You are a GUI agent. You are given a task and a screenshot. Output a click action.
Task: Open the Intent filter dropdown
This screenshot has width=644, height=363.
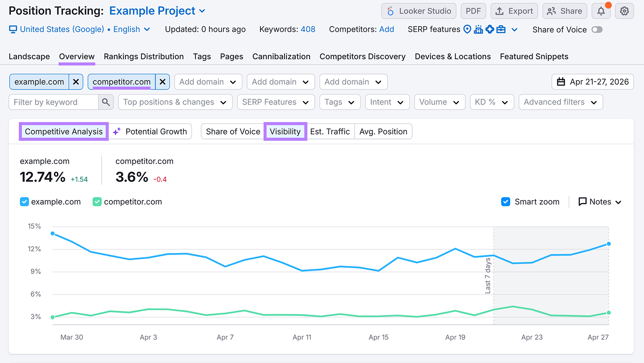click(387, 102)
